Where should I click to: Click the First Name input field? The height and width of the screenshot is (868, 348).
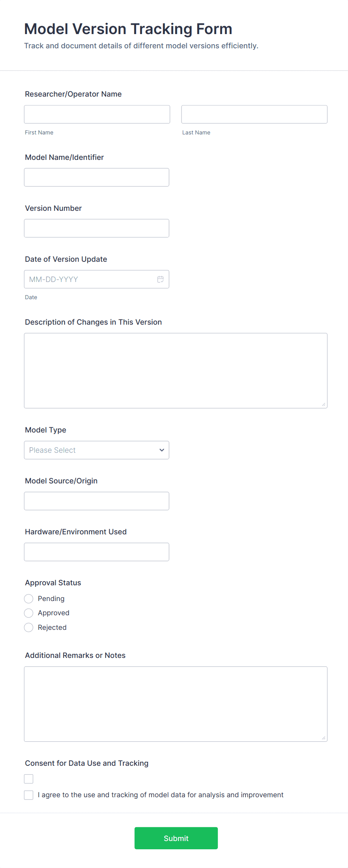click(97, 114)
